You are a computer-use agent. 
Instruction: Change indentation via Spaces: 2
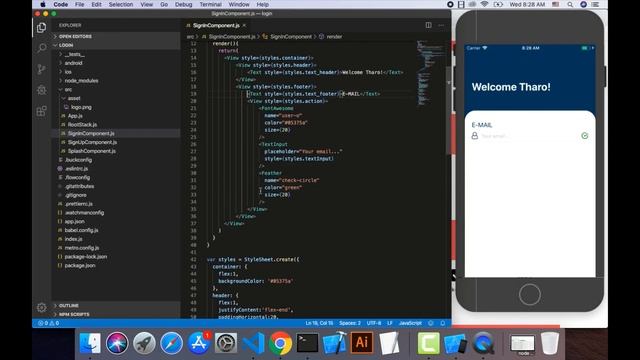point(350,323)
